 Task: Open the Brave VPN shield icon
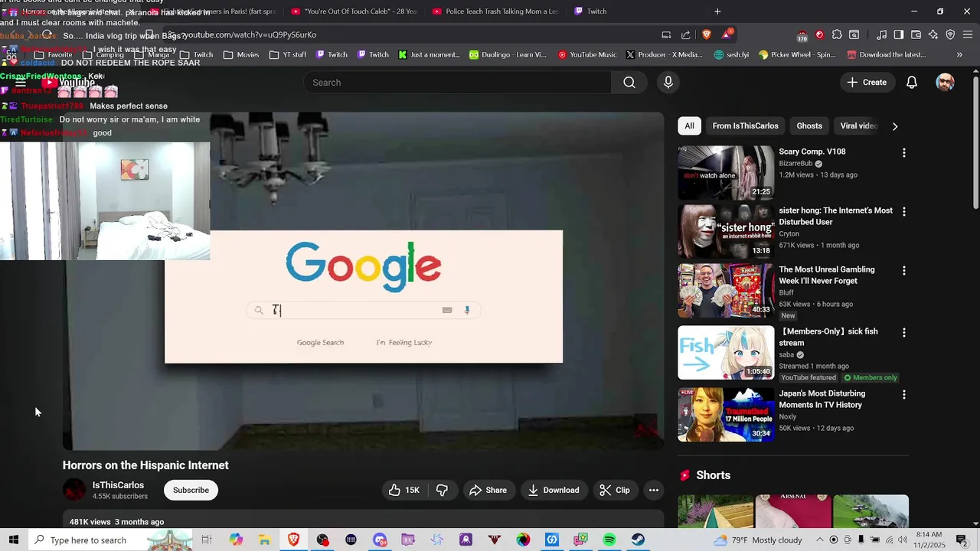950,34
